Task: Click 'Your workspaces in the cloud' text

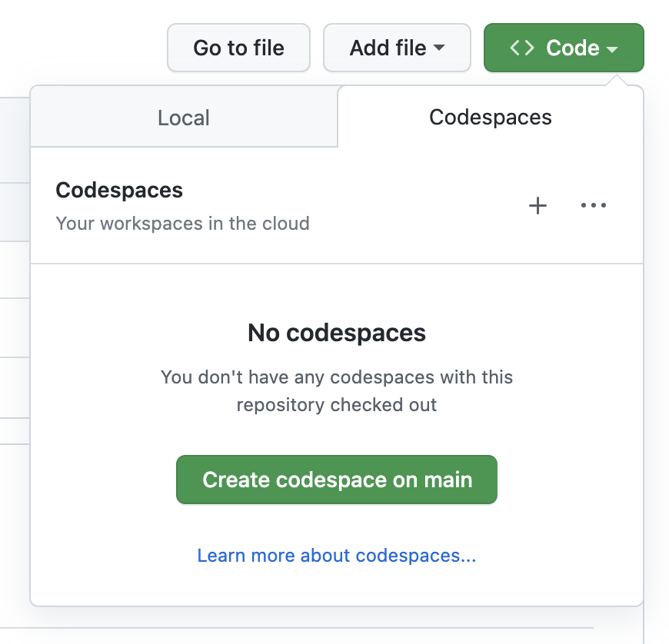Action: (182, 224)
